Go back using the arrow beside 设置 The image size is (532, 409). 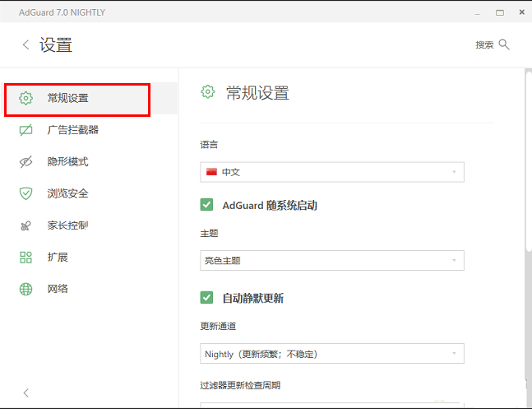pos(25,45)
